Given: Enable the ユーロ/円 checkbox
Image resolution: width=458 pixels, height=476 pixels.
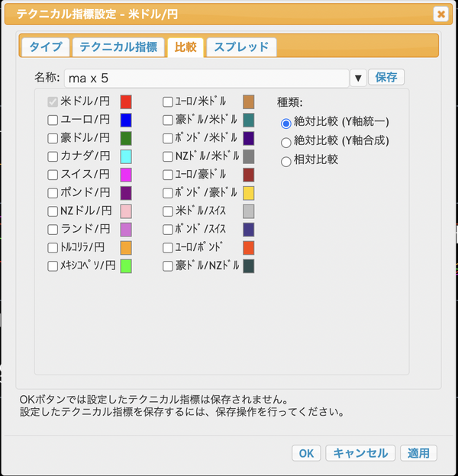Looking at the screenshot, I should click(53, 120).
